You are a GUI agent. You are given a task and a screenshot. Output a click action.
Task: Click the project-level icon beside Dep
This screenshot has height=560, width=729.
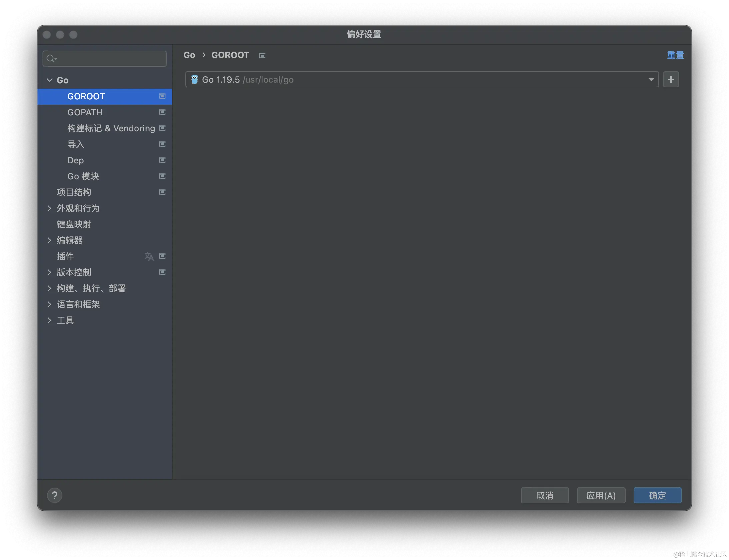(162, 160)
